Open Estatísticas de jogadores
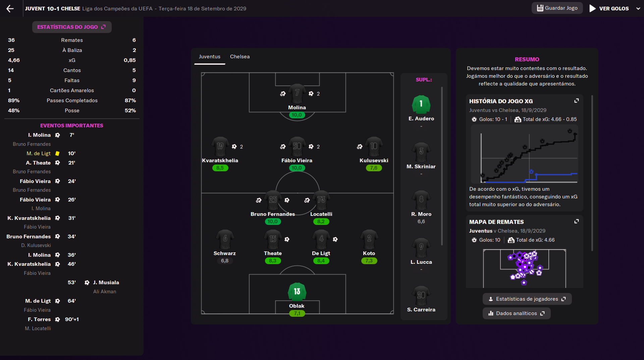 coord(527,299)
